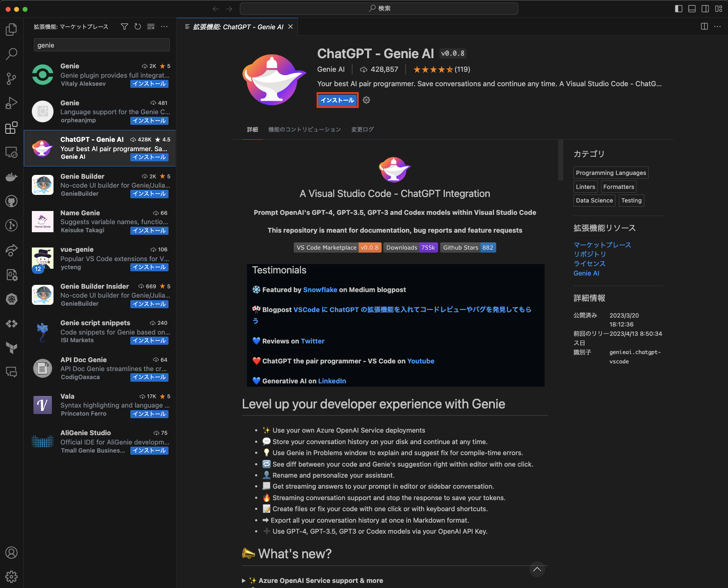The width and height of the screenshot is (728, 588).
Task: Filter extensions with the funnel icon
Action: (x=124, y=27)
